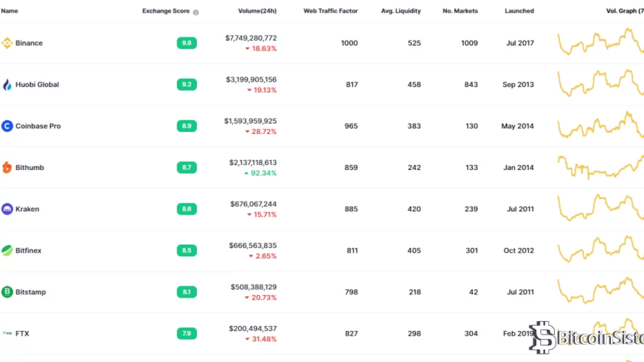Image resolution: width=644 pixels, height=362 pixels.
Task: Click the Exchange Score info icon
Action: 196,12
